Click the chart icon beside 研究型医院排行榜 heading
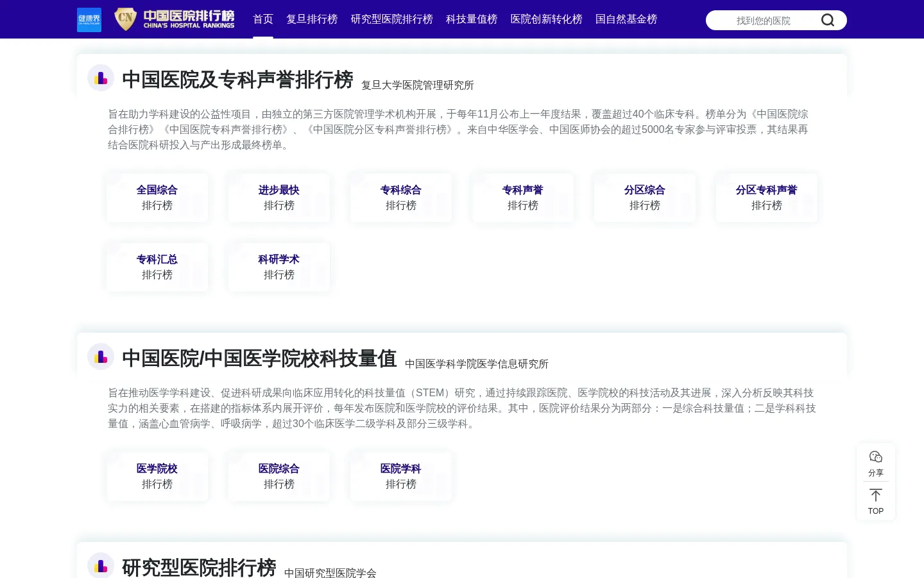The width and height of the screenshot is (924, 578). coord(101,566)
